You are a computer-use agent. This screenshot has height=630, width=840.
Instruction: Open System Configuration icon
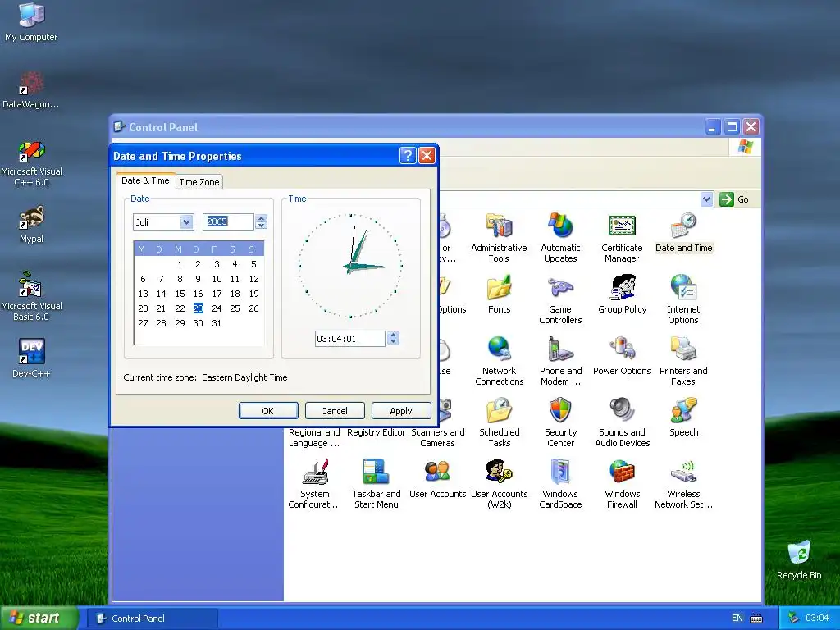[314, 472]
